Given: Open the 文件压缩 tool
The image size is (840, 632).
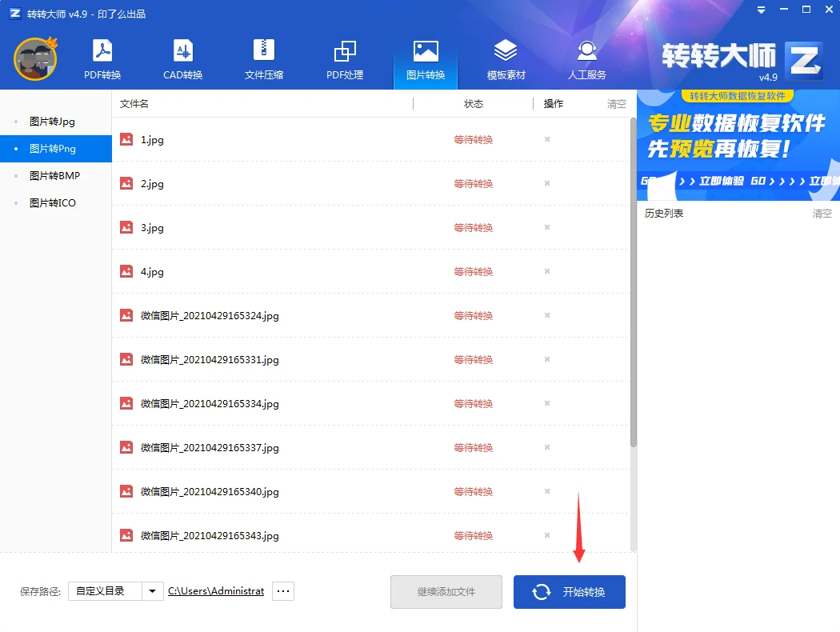Looking at the screenshot, I should click(263, 58).
